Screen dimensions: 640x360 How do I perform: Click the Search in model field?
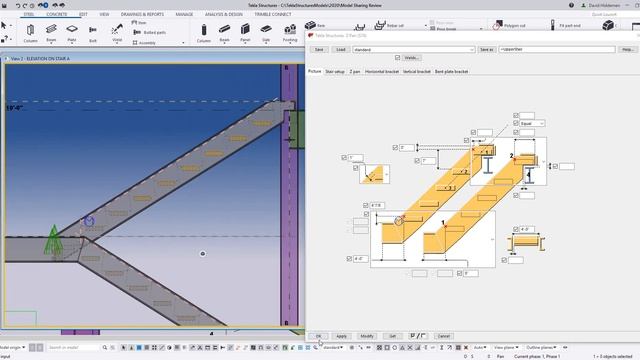[73, 347]
